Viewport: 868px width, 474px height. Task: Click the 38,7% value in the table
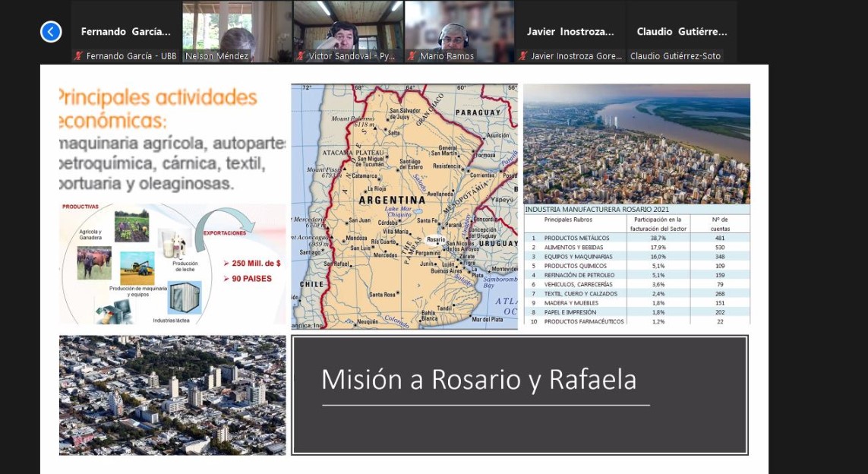[658, 238]
